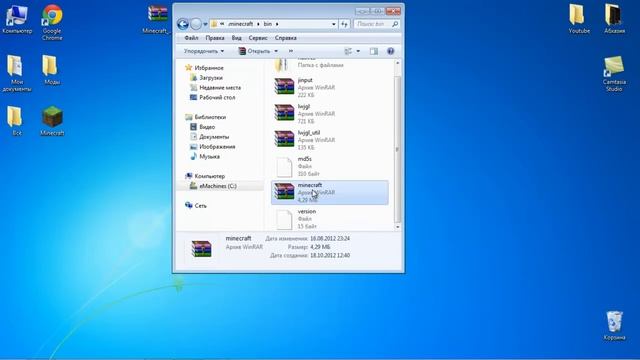The width and height of the screenshot is (640, 360).
Task: Select Библиотеки in the navigation pane
Action: [x=210, y=117]
